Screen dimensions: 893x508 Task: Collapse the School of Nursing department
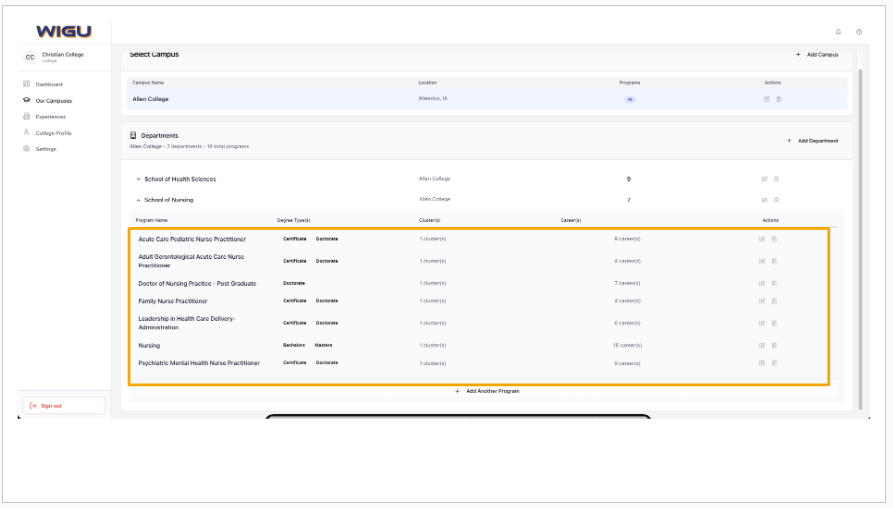[138, 200]
